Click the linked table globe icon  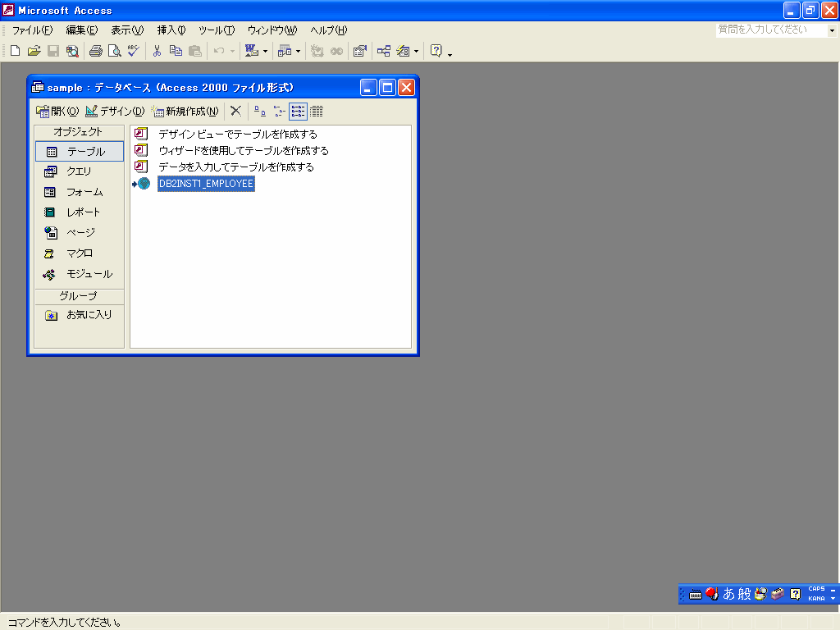(x=142, y=184)
